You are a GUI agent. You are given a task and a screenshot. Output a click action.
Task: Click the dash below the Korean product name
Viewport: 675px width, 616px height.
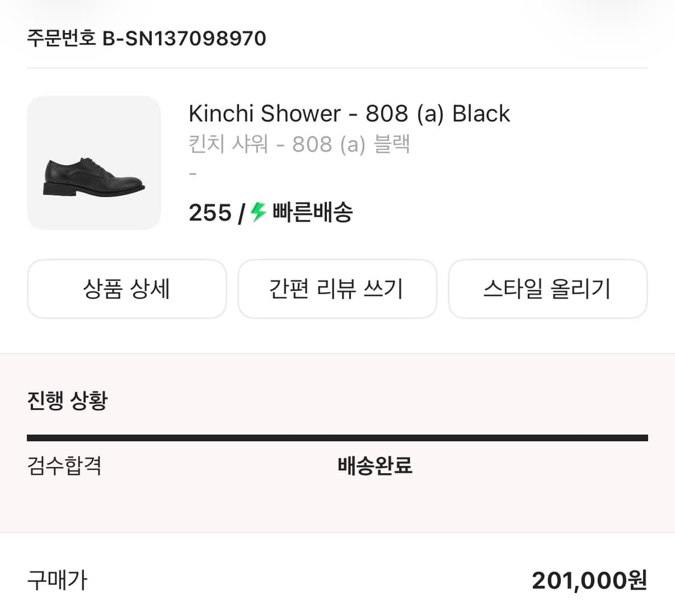pos(193,174)
